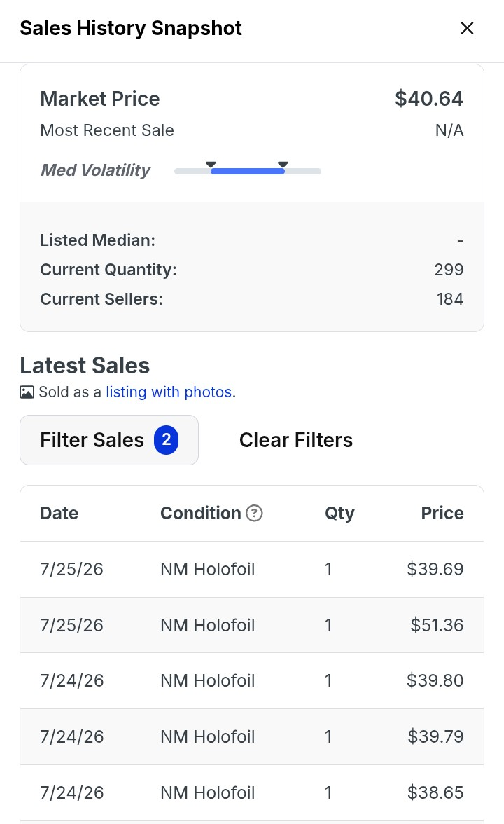Click the right volatility range marker
504x824 pixels.
(283, 165)
